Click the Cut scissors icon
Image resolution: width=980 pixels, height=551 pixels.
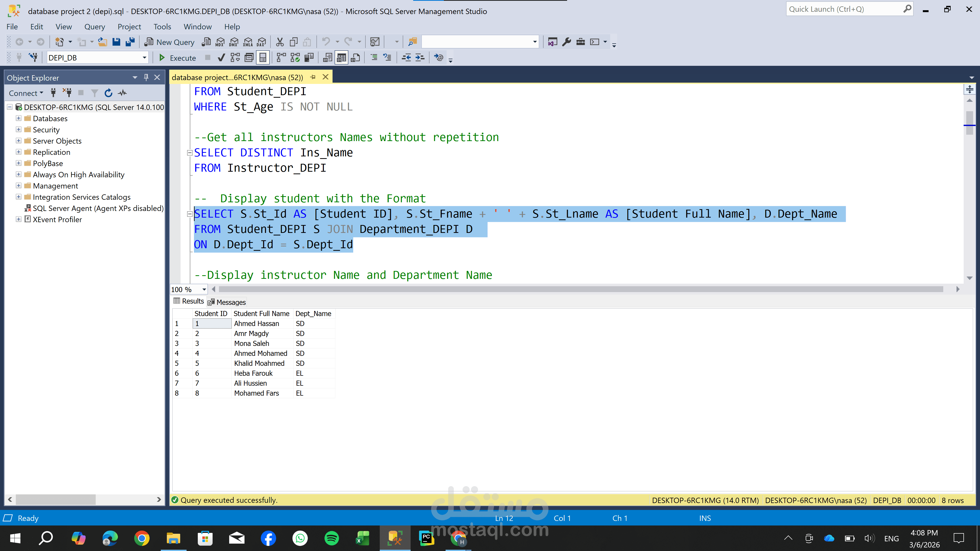click(x=280, y=42)
